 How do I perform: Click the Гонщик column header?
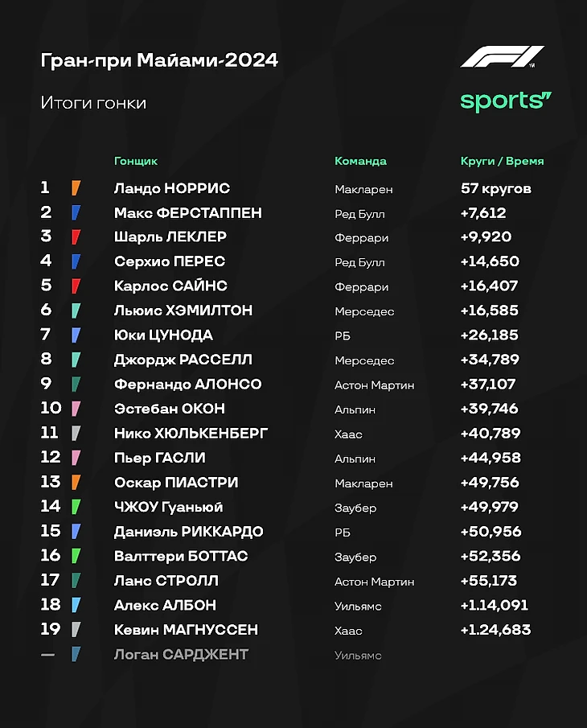(136, 161)
